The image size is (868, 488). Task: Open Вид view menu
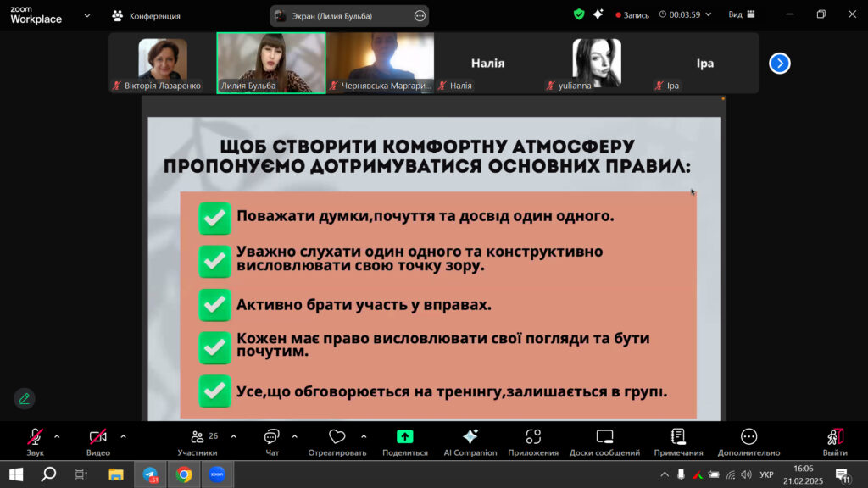(x=742, y=14)
